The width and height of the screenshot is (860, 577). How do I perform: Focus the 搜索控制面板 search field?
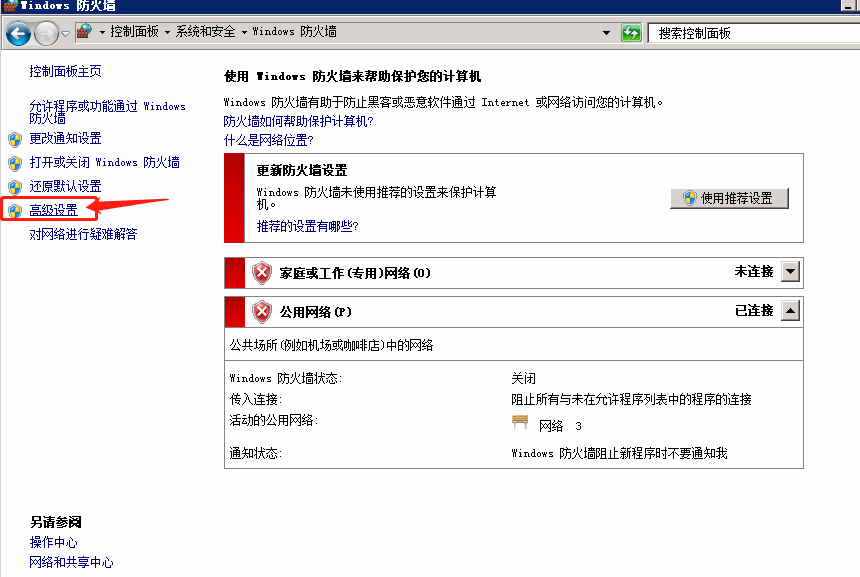click(x=754, y=33)
